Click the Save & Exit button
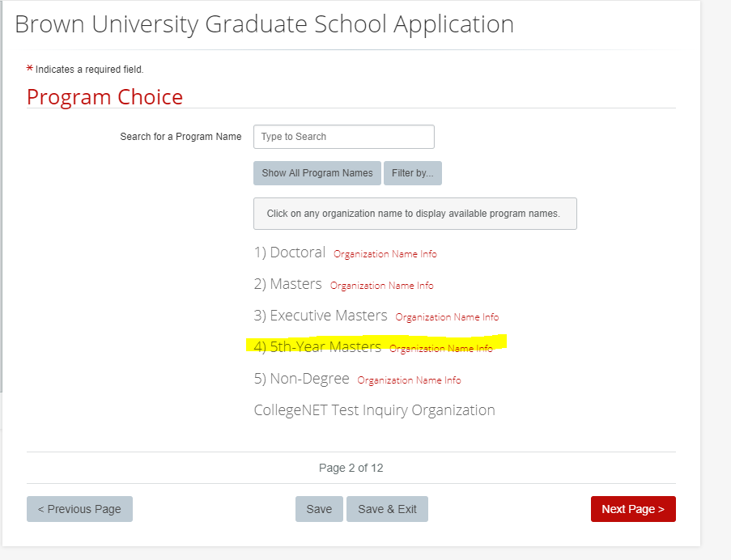 pos(388,509)
